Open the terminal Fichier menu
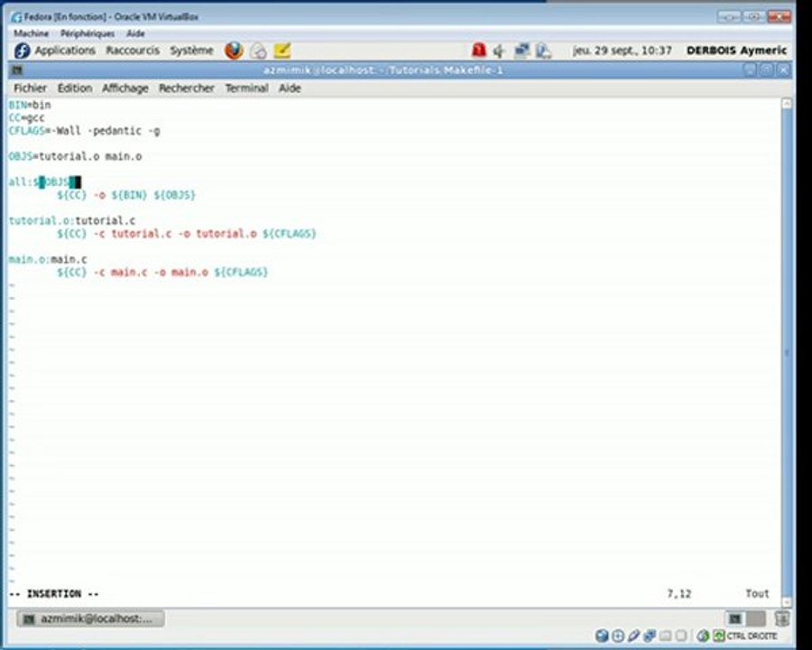The height and width of the screenshot is (650, 812). 30,88
